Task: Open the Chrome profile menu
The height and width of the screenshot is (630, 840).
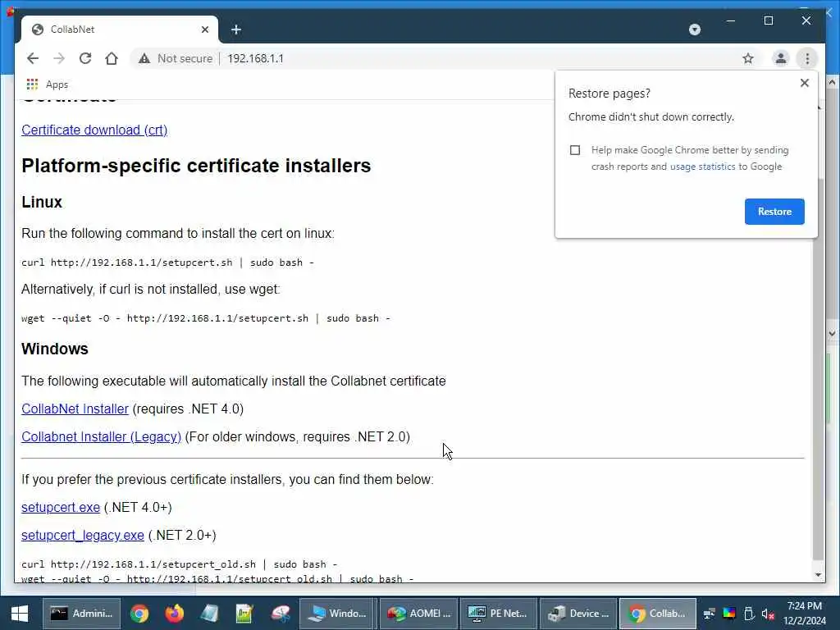Action: point(781,58)
